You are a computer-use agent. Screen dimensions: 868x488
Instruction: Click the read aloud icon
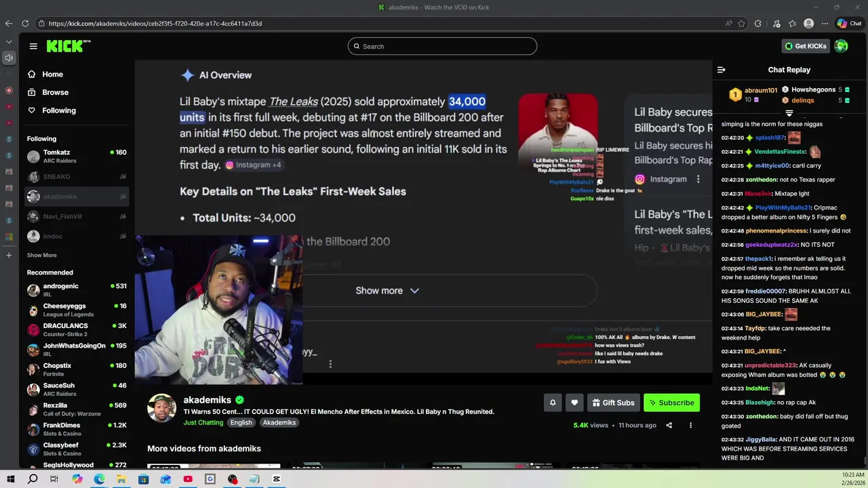coord(729,24)
